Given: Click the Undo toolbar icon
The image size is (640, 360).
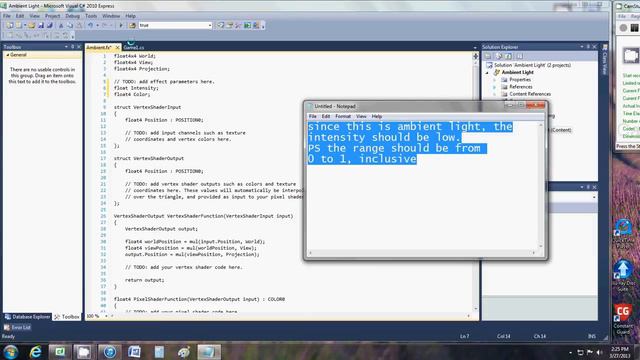Looking at the screenshot, I should tap(90, 25).
